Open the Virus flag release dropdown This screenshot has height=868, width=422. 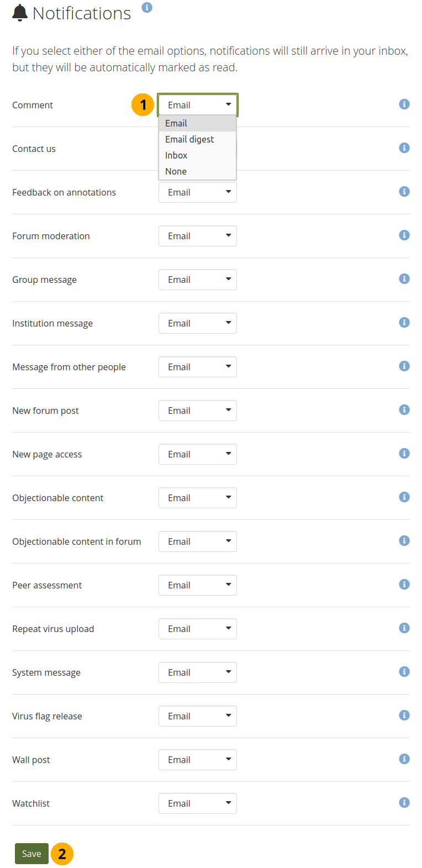197,716
